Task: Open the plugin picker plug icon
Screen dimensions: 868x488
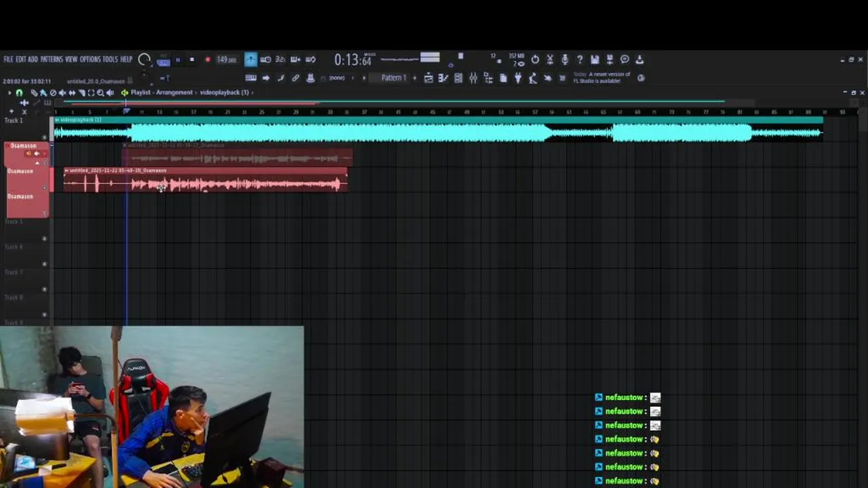Action: coord(518,78)
